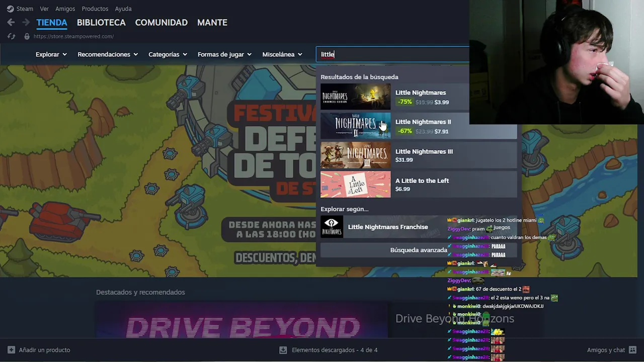Expand the Miscelánea dropdown
The height and width of the screenshot is (362, 644).
point(282,54)
